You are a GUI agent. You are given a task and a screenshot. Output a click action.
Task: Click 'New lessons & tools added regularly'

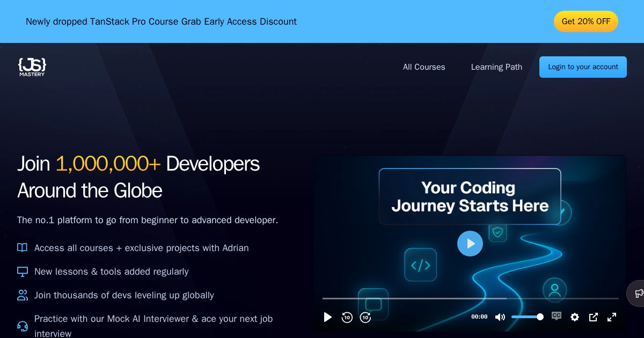pyautogui.click(x=112, y=271)
